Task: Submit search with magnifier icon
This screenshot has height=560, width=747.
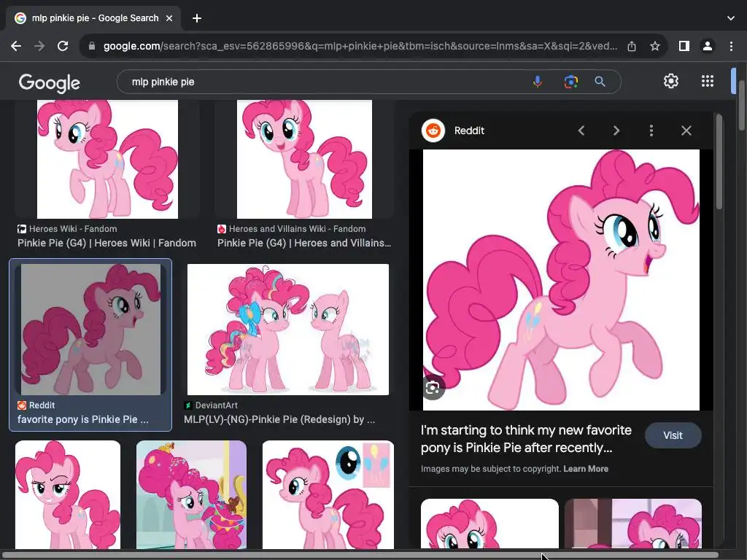Action: pos(600,82)
